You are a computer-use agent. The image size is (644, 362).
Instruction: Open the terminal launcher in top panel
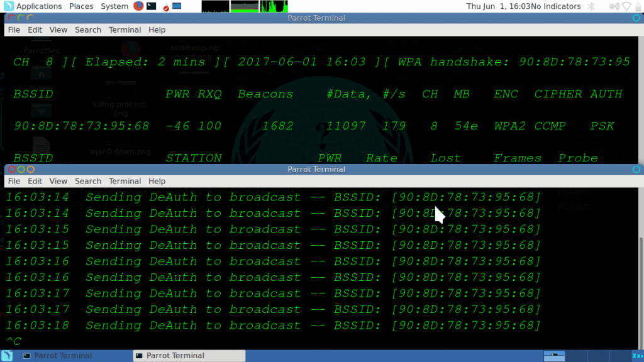tap(152, 6)
